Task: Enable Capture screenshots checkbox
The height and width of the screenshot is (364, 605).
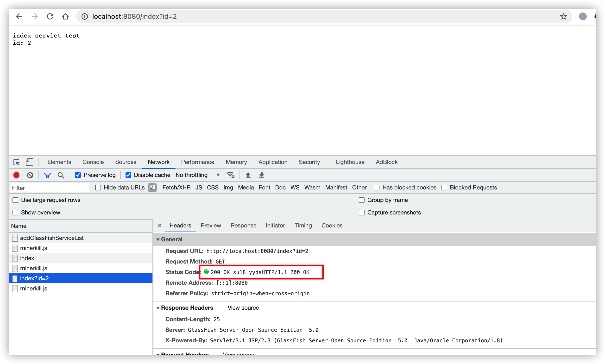Action: [361, 213]
